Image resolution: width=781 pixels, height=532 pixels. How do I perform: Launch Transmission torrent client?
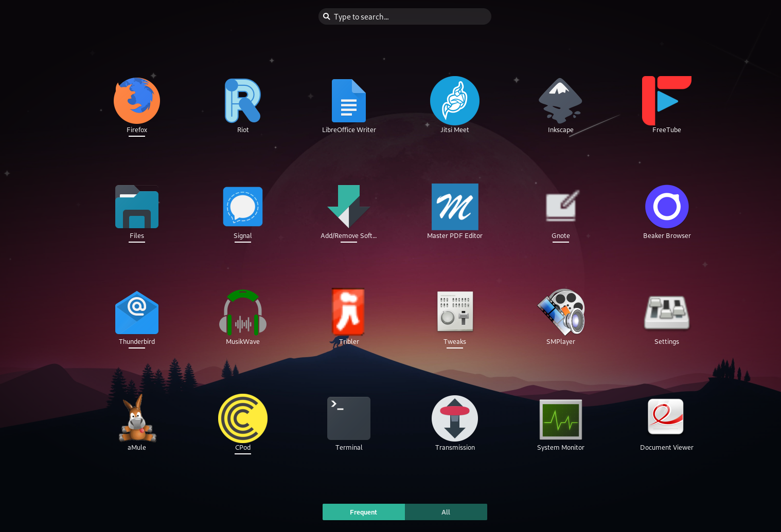(x=455, y=419)
